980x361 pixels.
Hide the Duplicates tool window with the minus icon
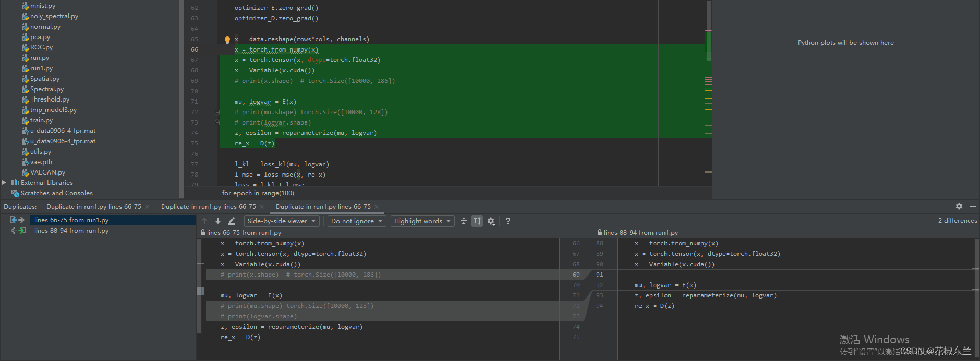pyautogui.click(x=972, y=206)
